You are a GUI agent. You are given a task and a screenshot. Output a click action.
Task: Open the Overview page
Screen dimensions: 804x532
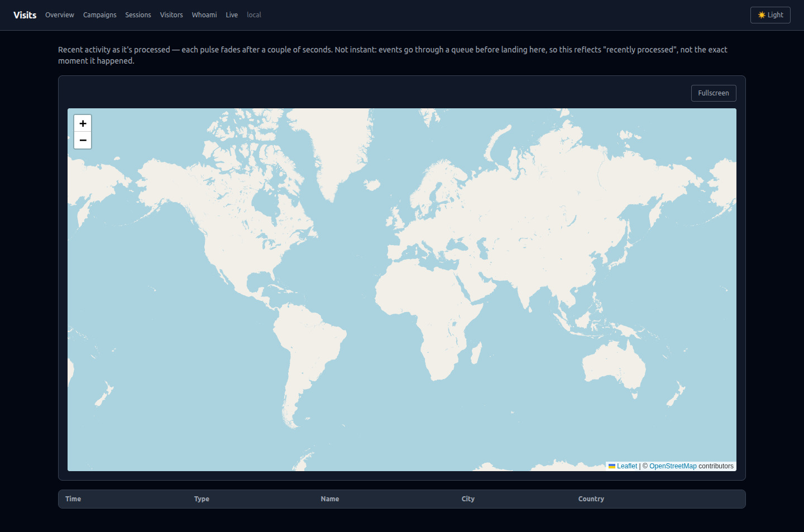[x=60, y=15]
